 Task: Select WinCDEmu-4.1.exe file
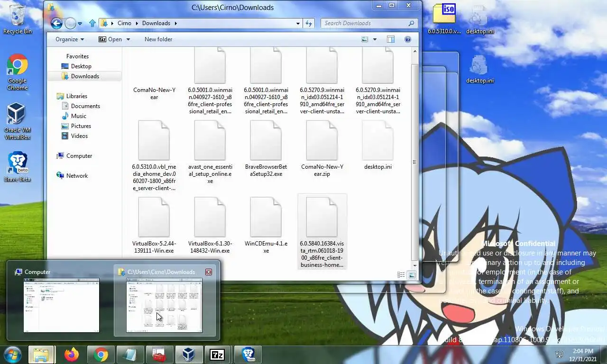266,226
